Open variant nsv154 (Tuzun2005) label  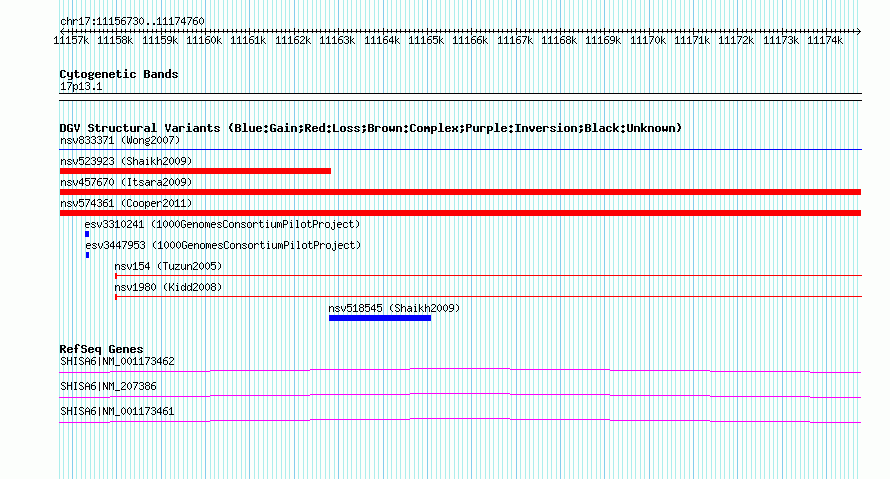coord(168,266)
